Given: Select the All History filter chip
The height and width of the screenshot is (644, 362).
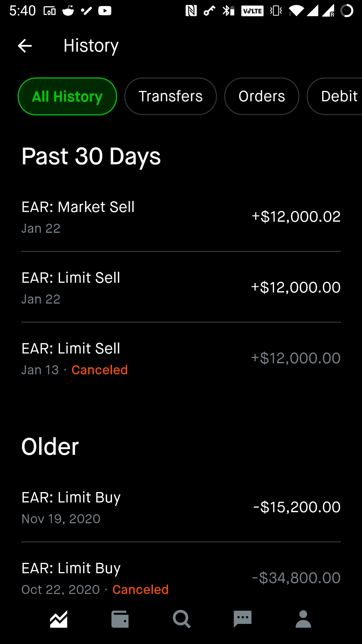Looking at the screenshot, I should coord(67,96).
